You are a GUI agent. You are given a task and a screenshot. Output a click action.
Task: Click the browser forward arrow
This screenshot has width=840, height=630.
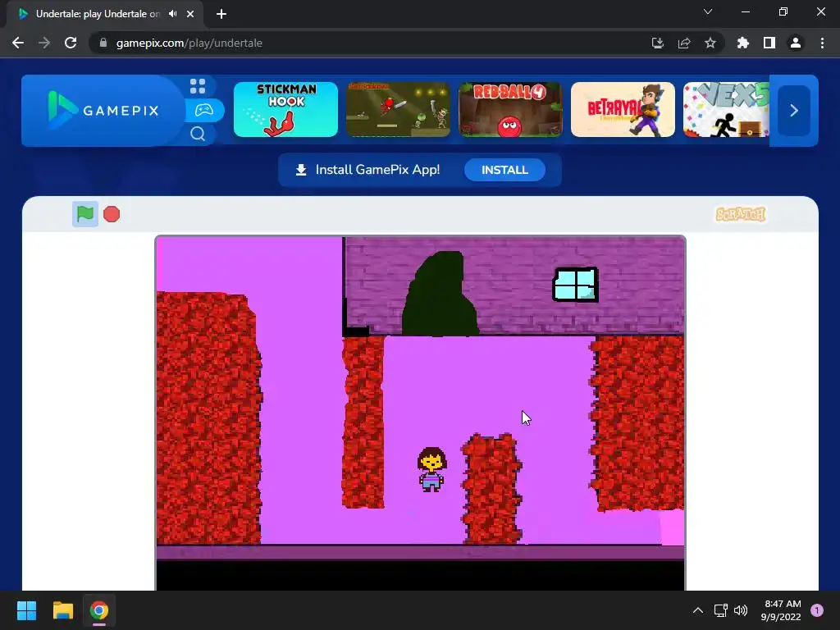click(x=44, y=43)
